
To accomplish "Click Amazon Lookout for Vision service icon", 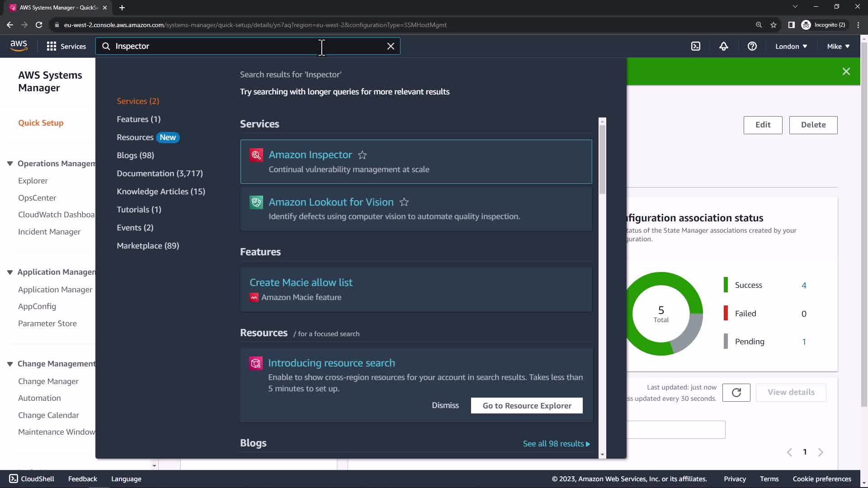I will (x=256, y=202).
